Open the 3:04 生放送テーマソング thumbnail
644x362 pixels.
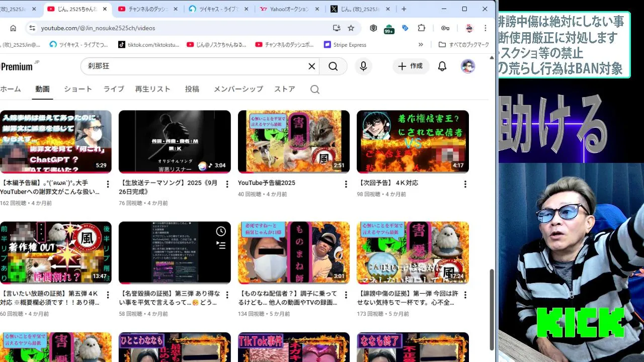(175, 142)
